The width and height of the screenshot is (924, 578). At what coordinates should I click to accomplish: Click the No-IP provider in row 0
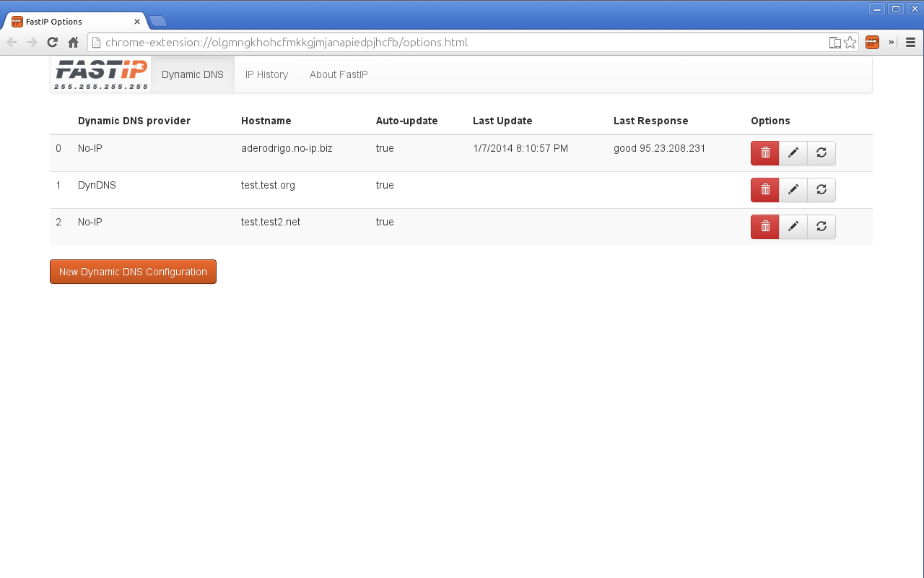[90, 148]
